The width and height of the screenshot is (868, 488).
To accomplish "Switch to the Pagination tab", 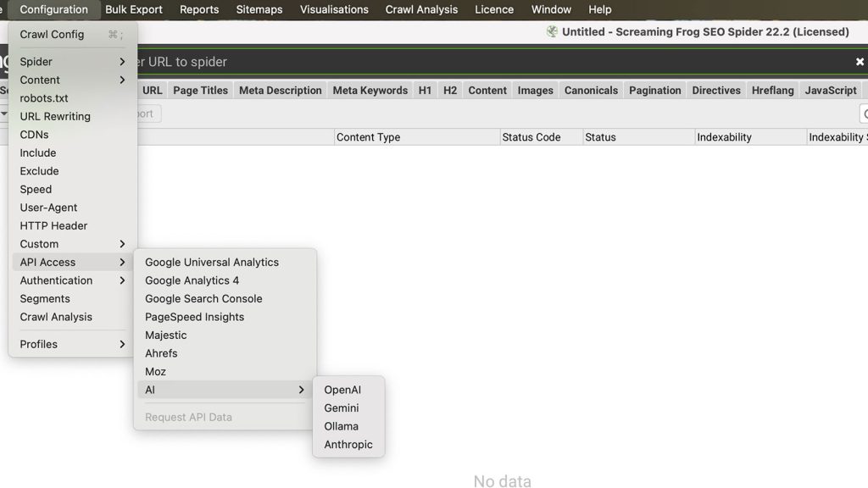I will [655, 90].
